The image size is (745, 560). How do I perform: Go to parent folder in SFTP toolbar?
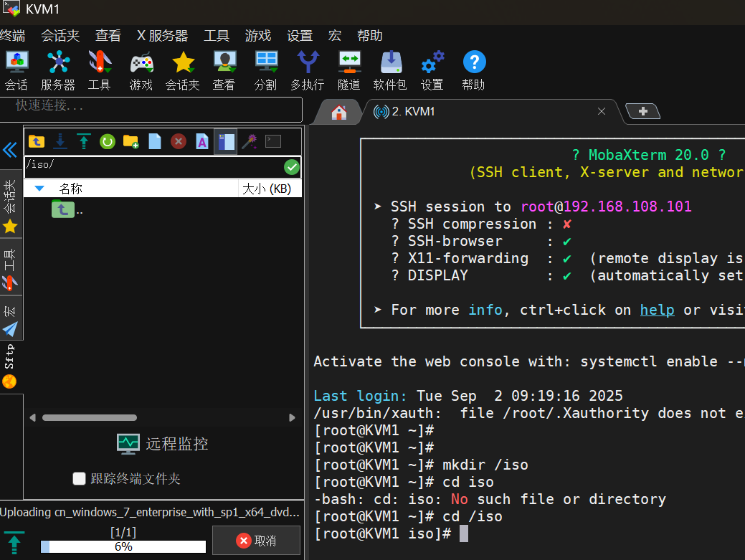(37, 141)
